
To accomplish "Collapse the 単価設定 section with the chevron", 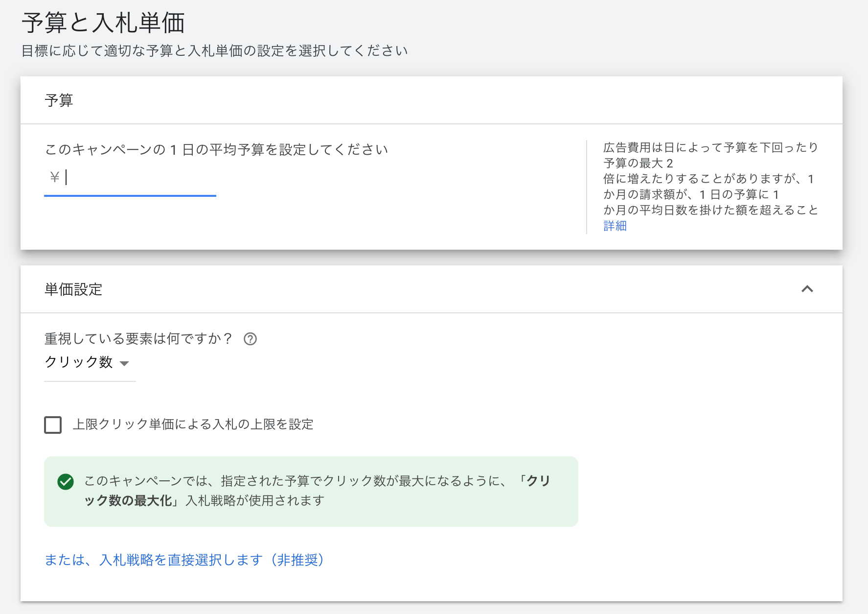I will pos(807,289).
